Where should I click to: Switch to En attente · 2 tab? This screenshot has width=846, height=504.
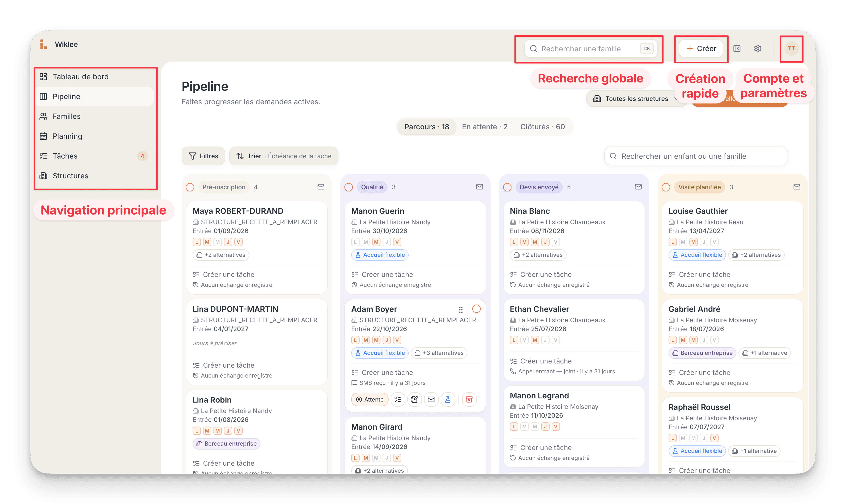coord(485,127)
